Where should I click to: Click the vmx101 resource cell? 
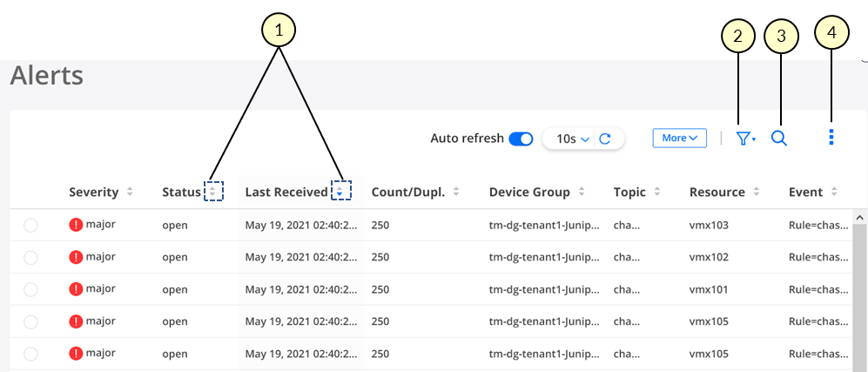tap(708, 289)
